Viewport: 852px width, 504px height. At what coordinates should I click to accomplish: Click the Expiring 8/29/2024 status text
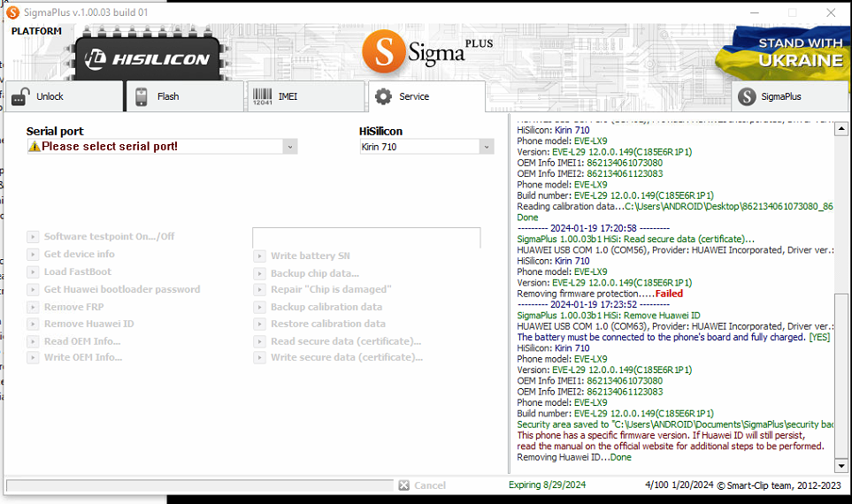pyautogui.click(x=547, y=485)
